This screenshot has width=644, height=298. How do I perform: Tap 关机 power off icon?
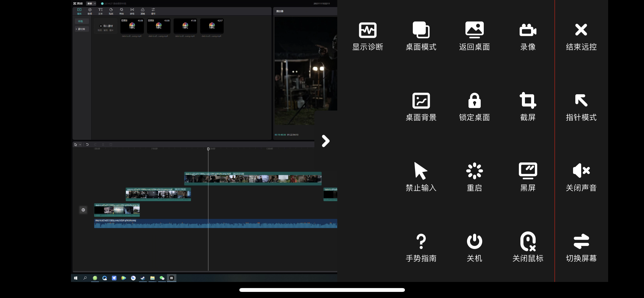(x=474, y=241)
